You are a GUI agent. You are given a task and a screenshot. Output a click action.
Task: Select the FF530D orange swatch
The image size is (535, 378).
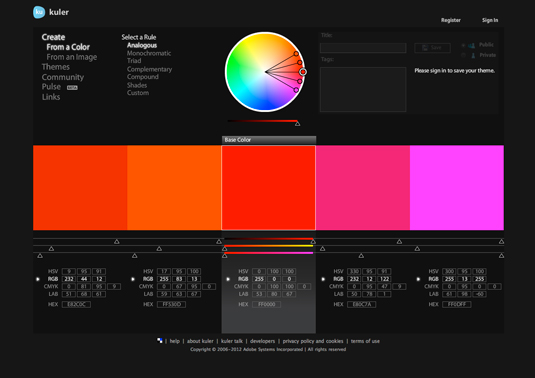[x=174, y=188]
